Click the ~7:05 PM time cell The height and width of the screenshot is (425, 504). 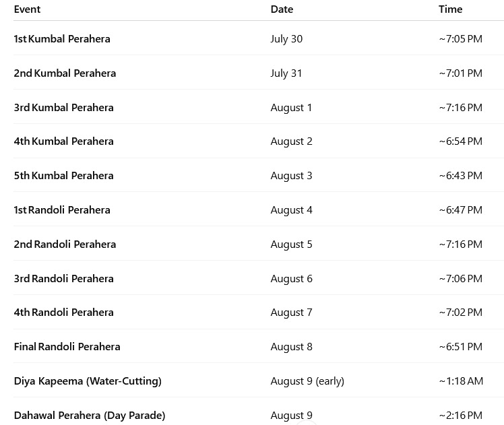click(460, 39)
